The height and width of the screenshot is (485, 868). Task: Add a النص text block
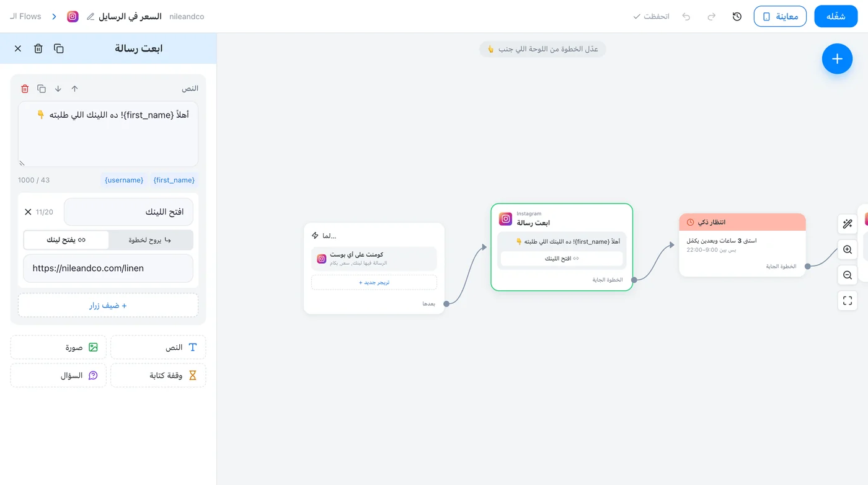[x=158, y=347]
